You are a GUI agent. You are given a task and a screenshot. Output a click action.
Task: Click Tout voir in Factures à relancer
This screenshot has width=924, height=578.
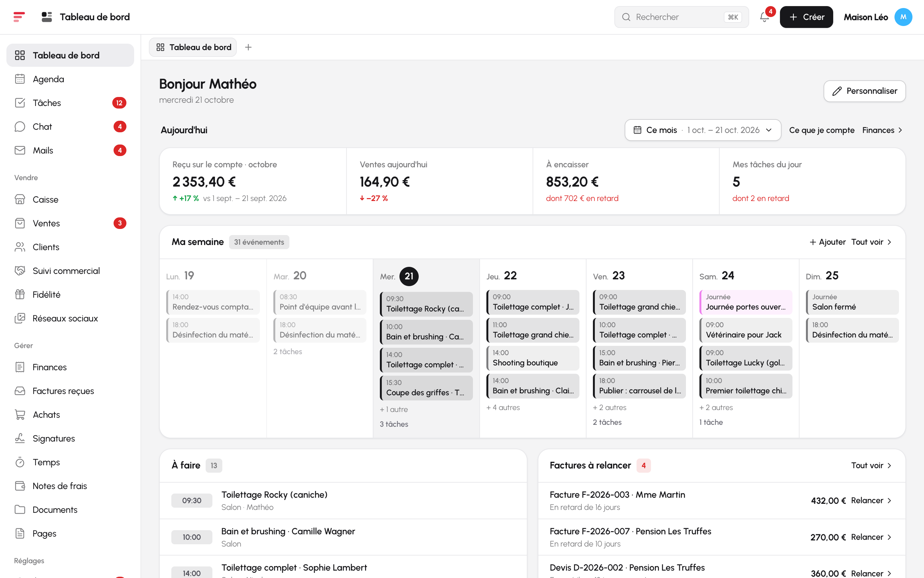click(x=871, y=465)
